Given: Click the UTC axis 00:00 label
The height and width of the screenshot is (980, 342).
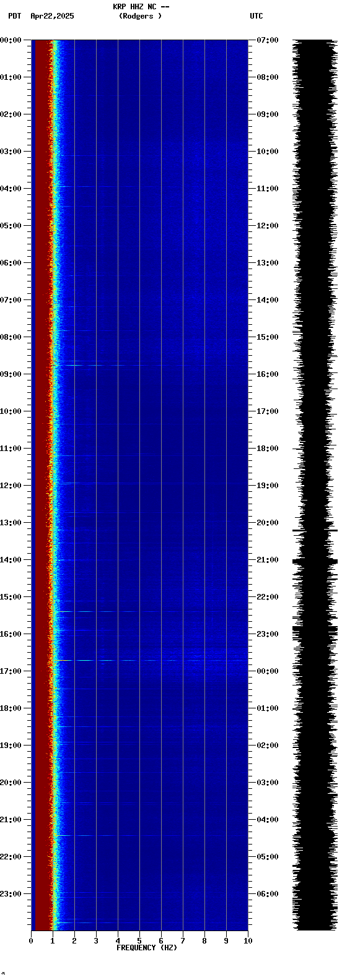Looking at the screenshot, I should click(268, 671).
